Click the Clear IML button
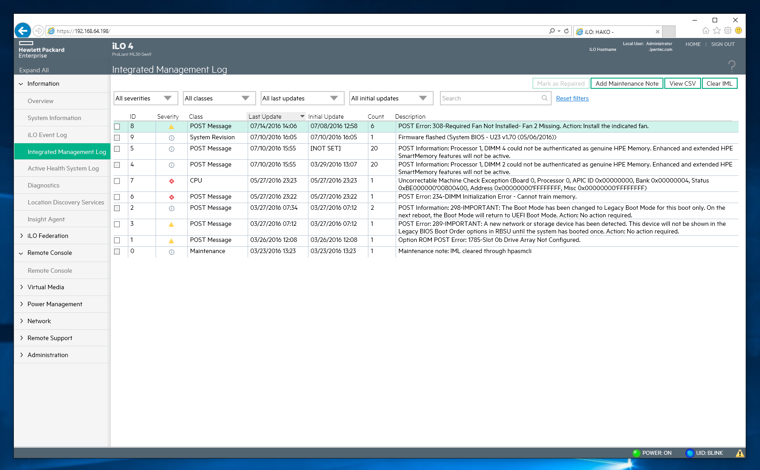Viewport: 760px width, 470px height. click(719, 84)
